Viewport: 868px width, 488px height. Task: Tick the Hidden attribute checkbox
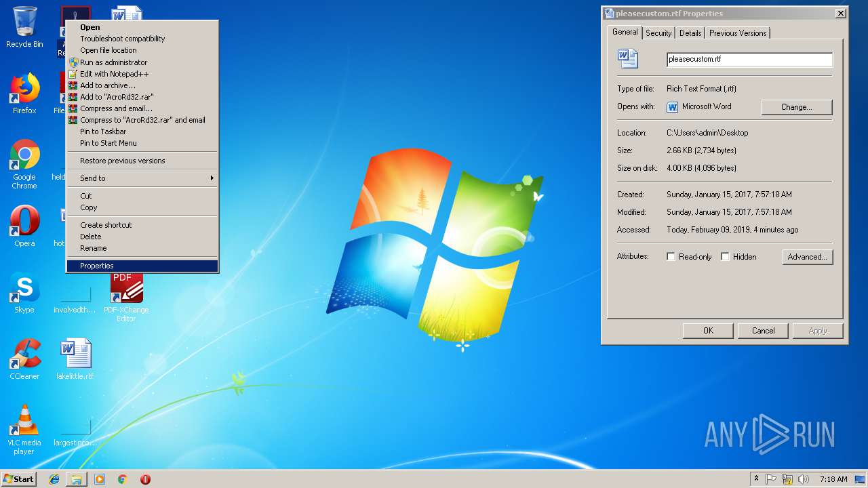tap(726, 257)
